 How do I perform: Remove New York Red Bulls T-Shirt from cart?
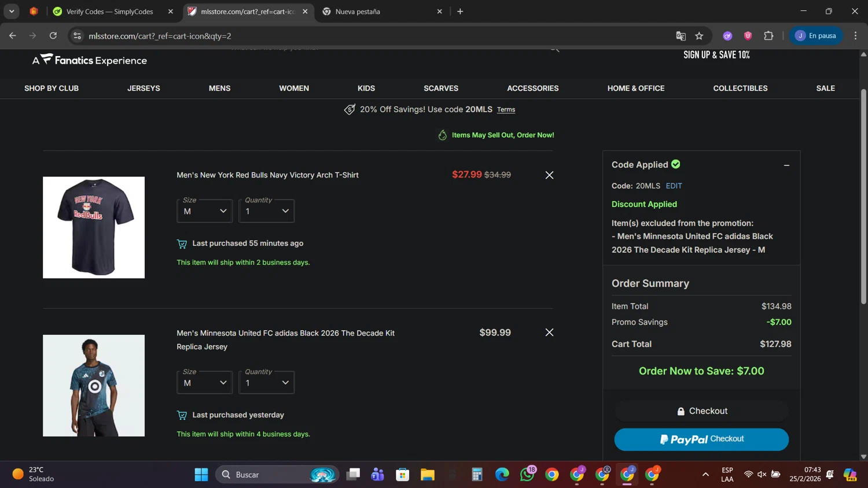pyautogui.click(x=549, y=175)
